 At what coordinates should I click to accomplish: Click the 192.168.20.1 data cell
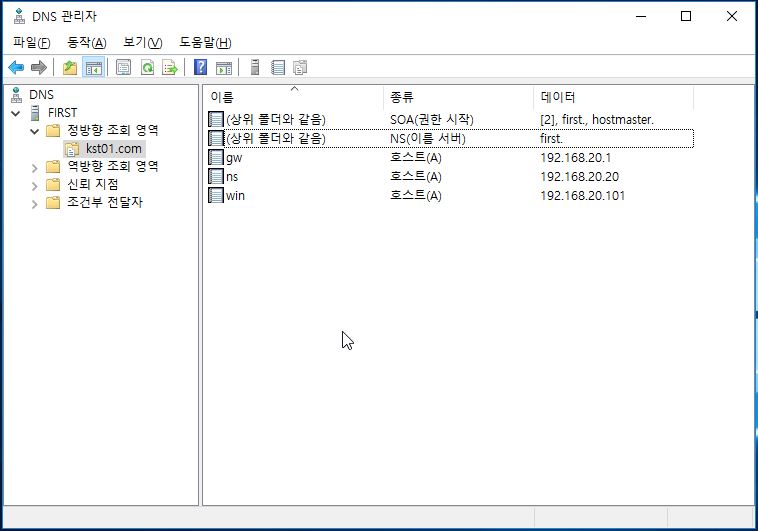(576, 158)
